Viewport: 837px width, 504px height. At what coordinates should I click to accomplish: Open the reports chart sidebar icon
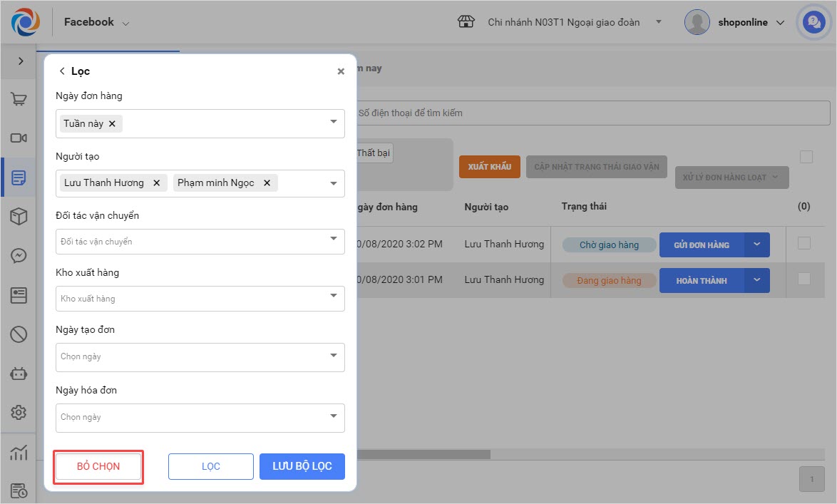19,452
